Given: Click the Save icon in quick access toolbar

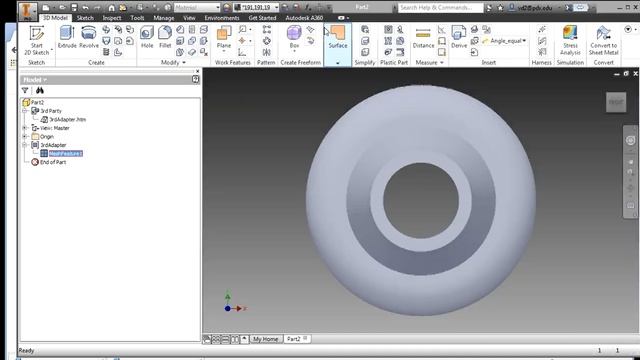Looking at the screenshot, I should [74, 7].
